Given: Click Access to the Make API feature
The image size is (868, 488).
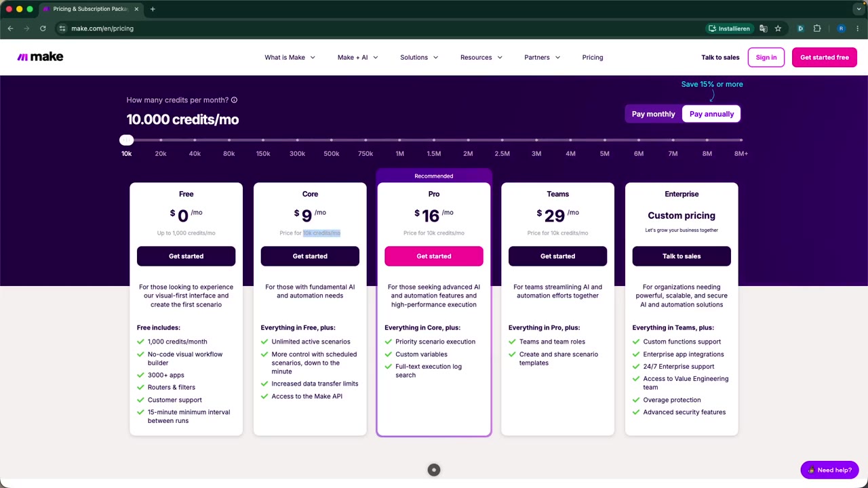Looking at the screenshot, I should pyautogui.click(x=307, y=396).
